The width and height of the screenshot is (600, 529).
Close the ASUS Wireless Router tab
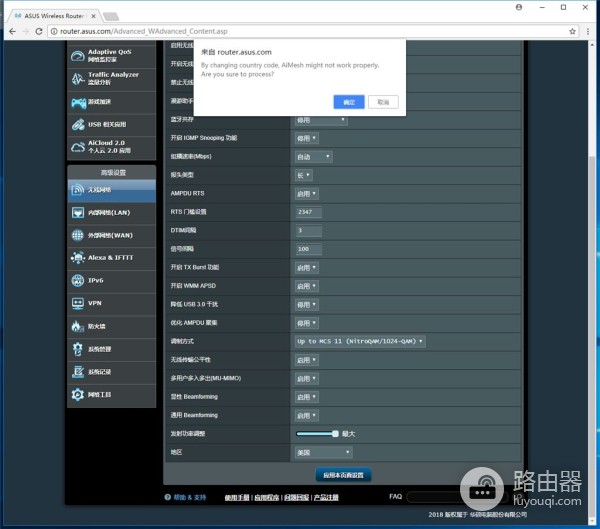point(93,16)
